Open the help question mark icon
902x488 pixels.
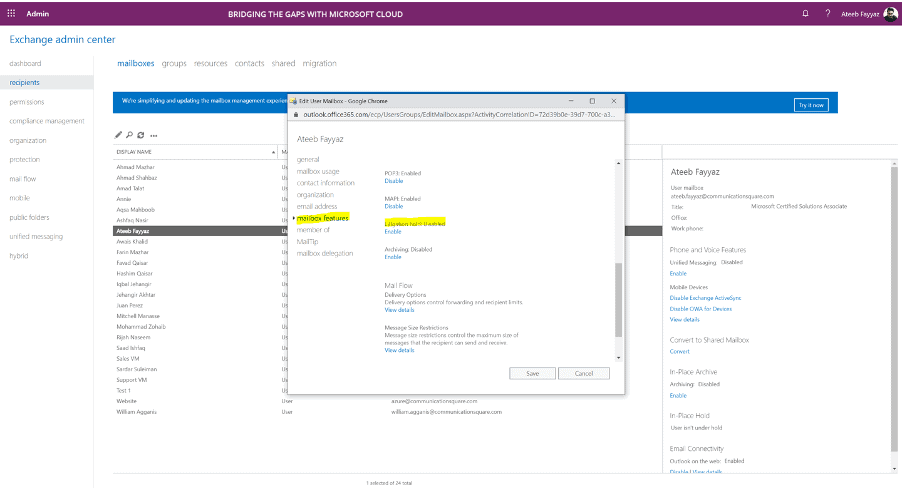click(x=828, y=13)
